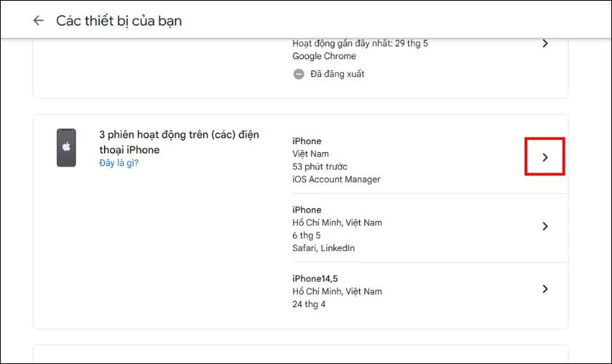Click the "Việt Nam" location of first iPhone
Image resolution: width=612 pixels, height=364 pixels.
coord(311,154)
